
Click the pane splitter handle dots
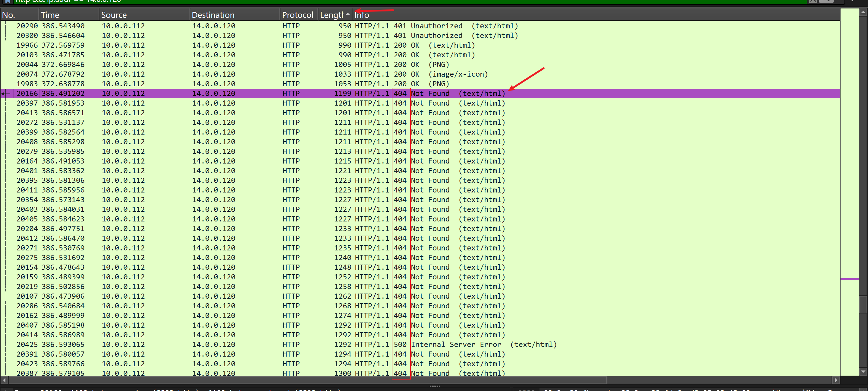tap(434, 386)
